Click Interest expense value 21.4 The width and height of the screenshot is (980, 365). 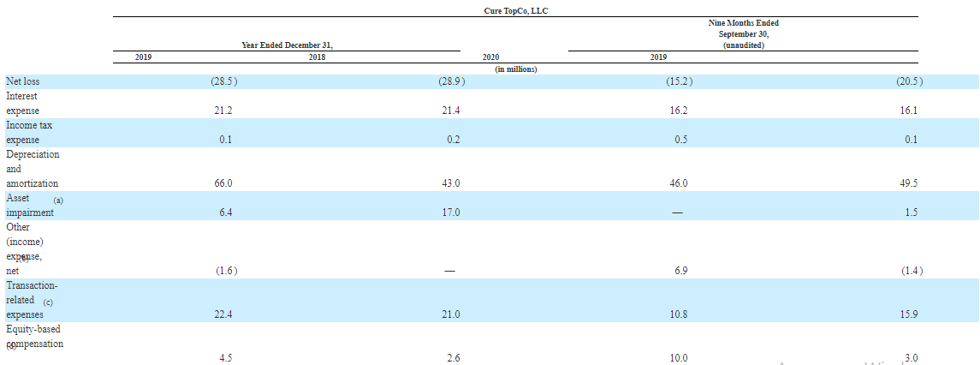tap(453, 111)
